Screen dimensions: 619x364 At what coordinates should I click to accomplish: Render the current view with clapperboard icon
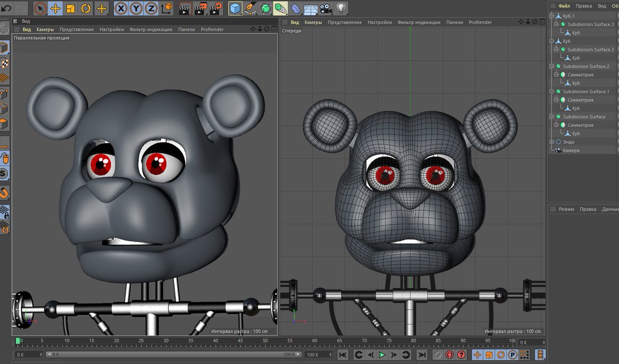tap(185, 8)
